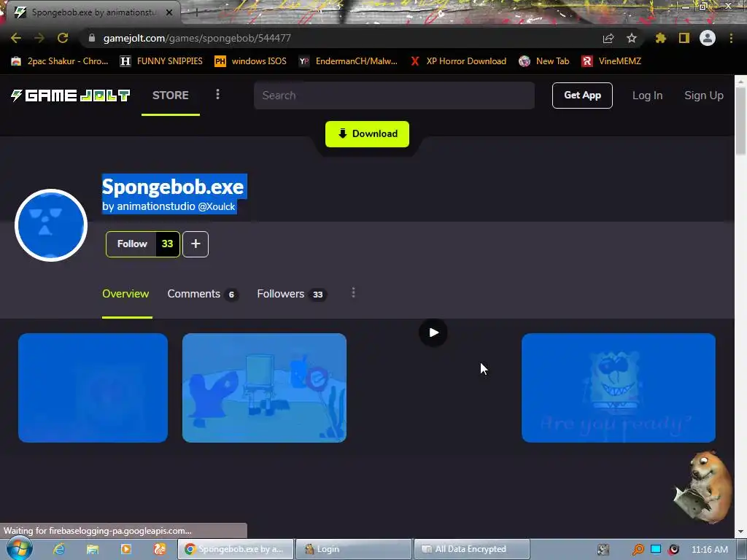Click the green Download button
Viewport: 747px width, 560px height.
(368, 134)
